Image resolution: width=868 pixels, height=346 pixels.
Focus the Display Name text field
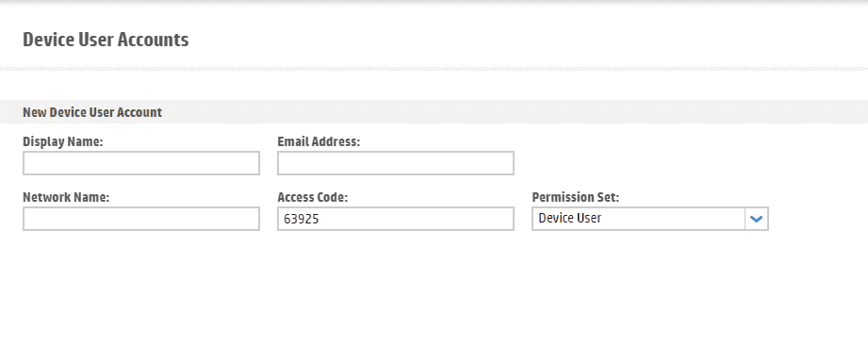(141, 163)
